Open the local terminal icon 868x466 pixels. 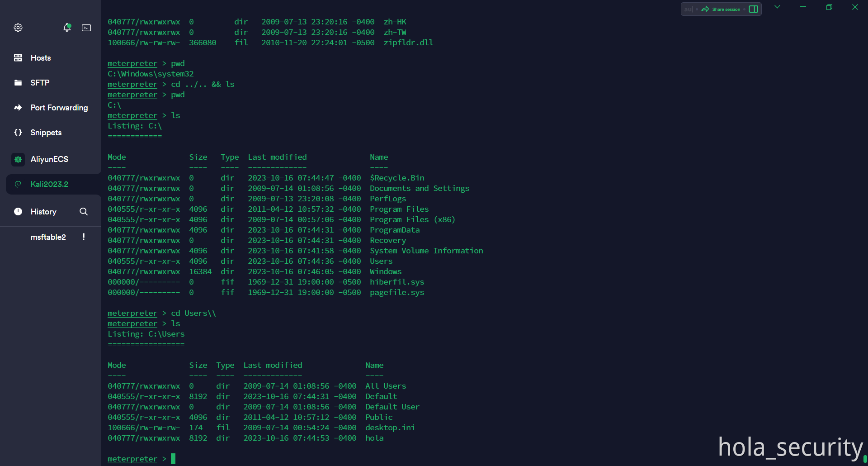pyautogui.click(x=86, y=28)
